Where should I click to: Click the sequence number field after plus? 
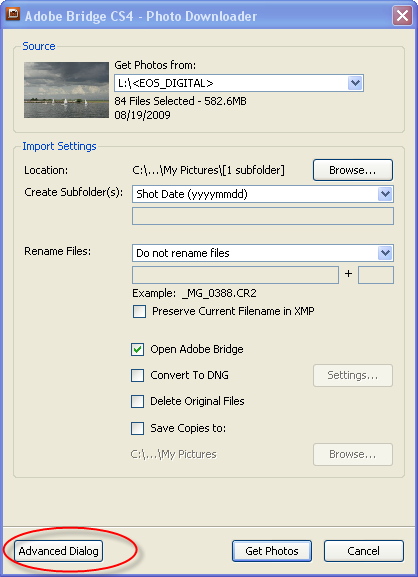click(376, 275)
